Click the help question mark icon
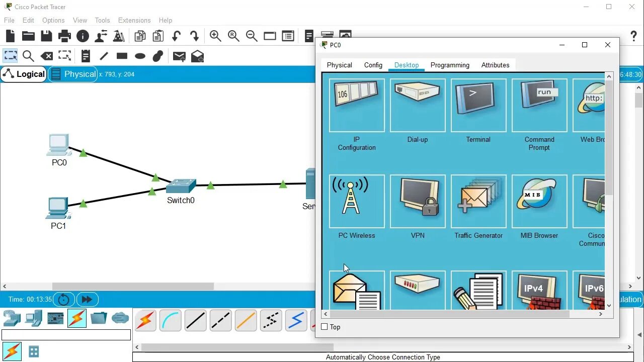The height and width of the screenshot is (362, 644). 634,36
